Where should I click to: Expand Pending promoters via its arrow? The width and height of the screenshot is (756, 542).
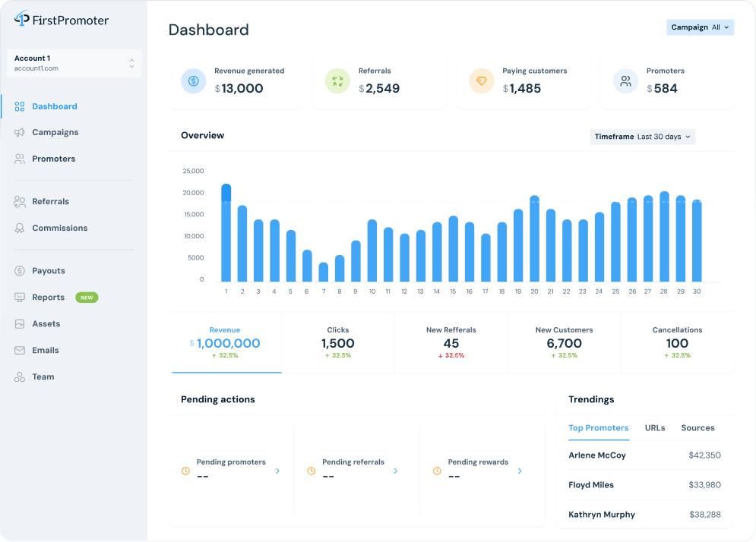(x=278, y=471)
